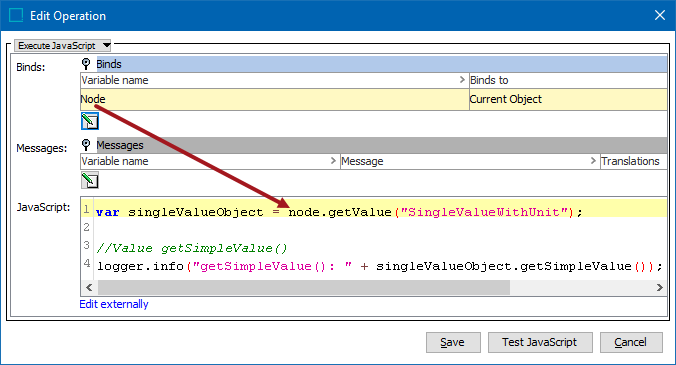The image size is (676, 365).
Task: Click the edit pencil icon under Binds
Action: (x=90, y=121)
